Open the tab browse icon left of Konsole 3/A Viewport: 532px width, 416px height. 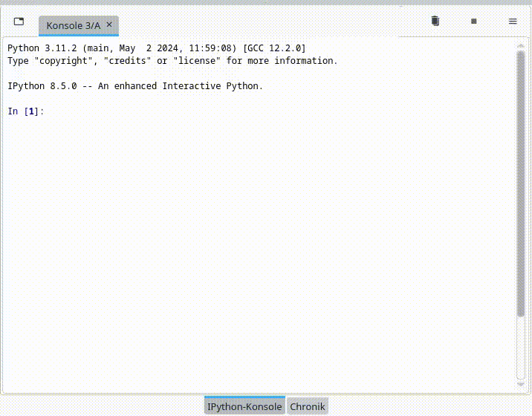[x=19, y=22]
